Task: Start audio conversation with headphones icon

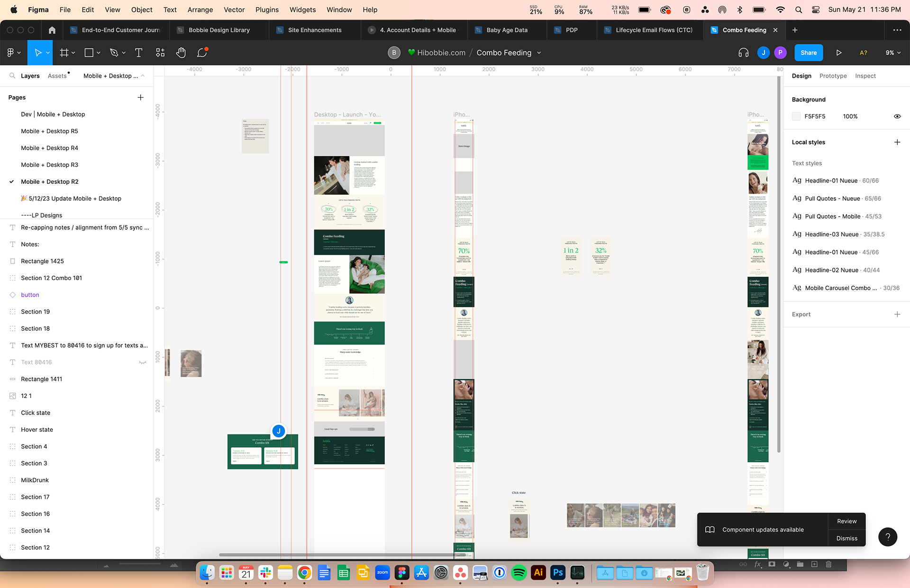Action: pos(743,53)
